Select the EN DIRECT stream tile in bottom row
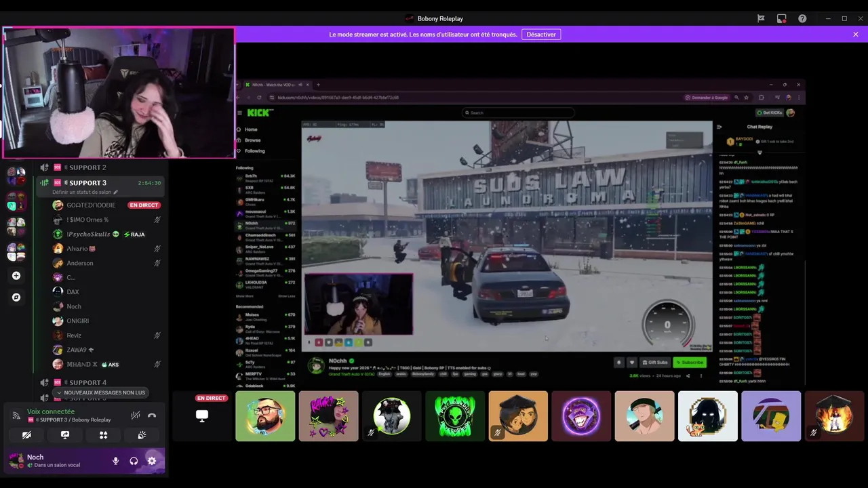Image resolution: width=868 pixels, height=488 pixels. [202, 415]
